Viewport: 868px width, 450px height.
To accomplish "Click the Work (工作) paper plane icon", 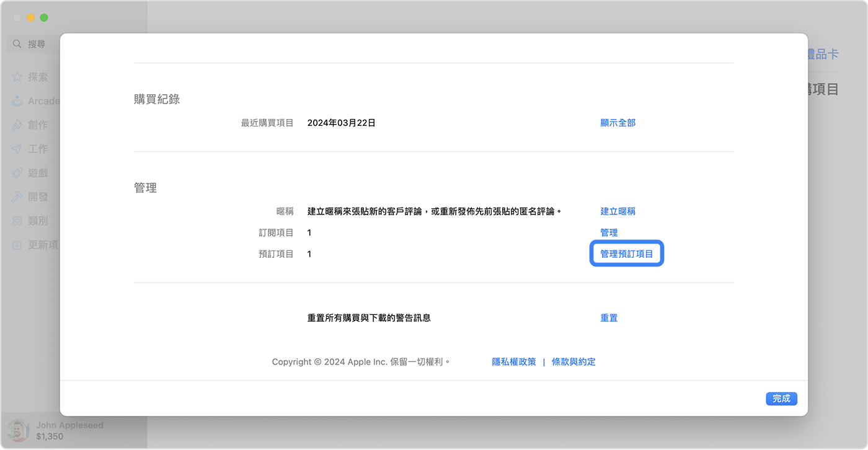I will (17, 149).
